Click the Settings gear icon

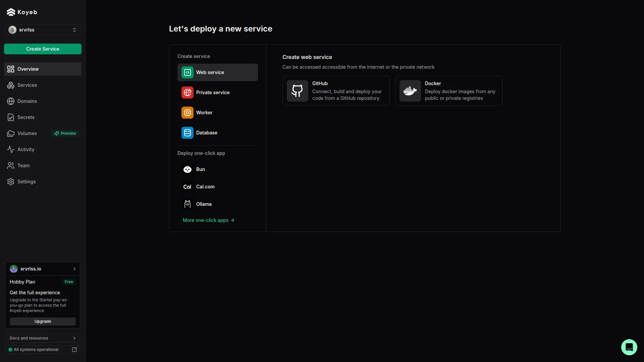point(11,182)
